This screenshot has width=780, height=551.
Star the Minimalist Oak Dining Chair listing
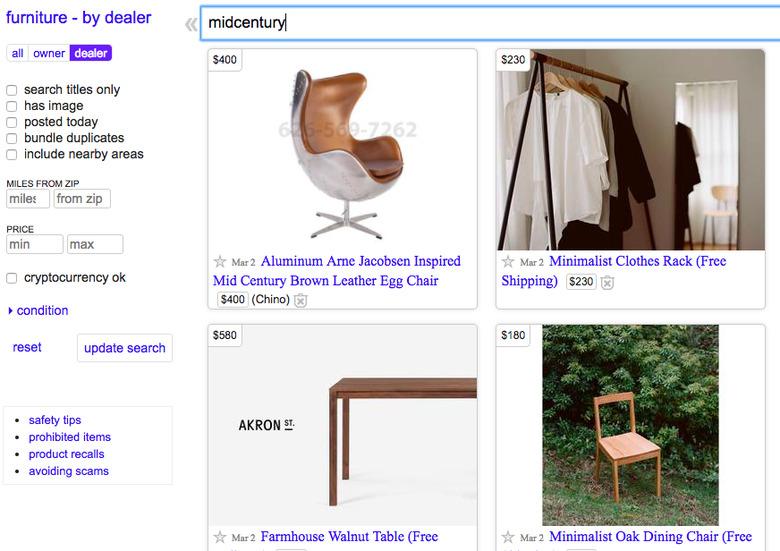508,538
